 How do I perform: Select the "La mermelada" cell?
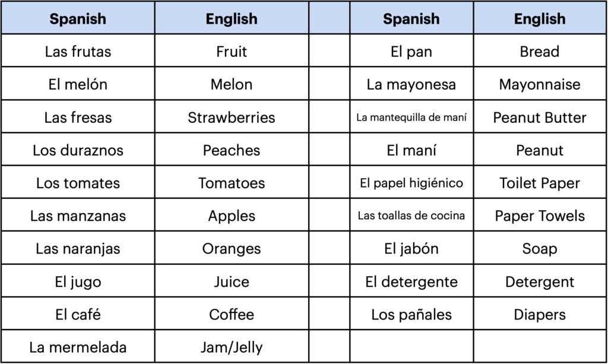(78, 347)
